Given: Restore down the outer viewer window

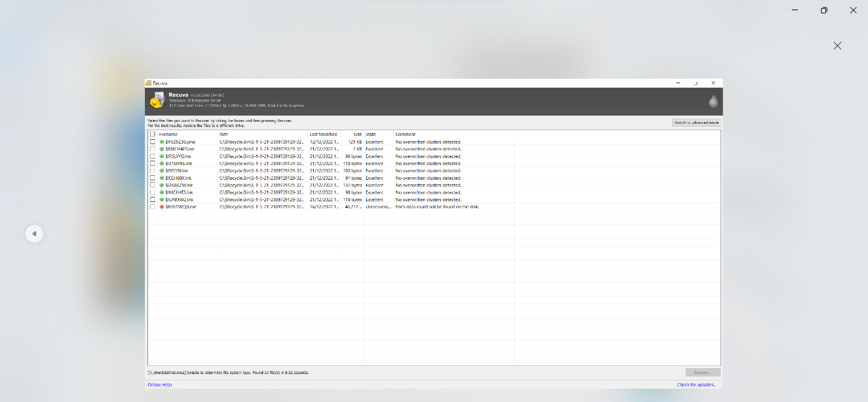Looking at the screenshot, I should click(824, 10).
